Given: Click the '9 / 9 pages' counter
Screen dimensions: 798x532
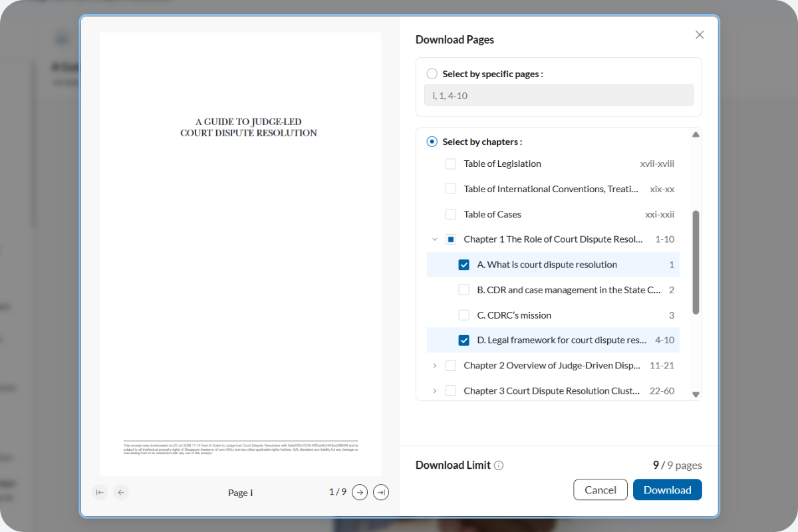Looking at the screenshot, I should coord(677,465).
